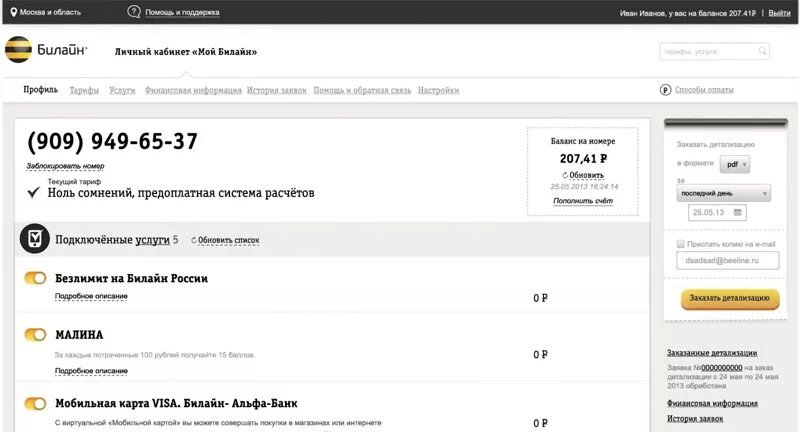Click the phone number (909) 949-65-37

[x=112, y=142]
